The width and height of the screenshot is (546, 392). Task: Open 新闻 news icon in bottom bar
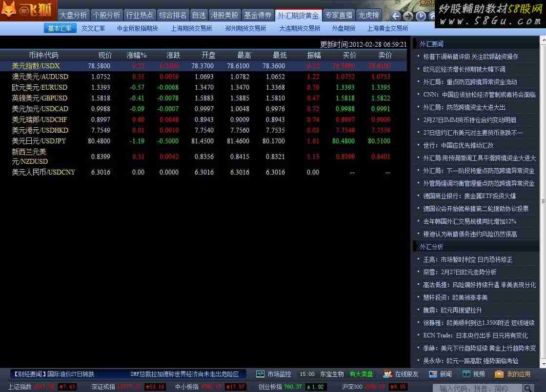pyautogui.click(x=433, y=374)
